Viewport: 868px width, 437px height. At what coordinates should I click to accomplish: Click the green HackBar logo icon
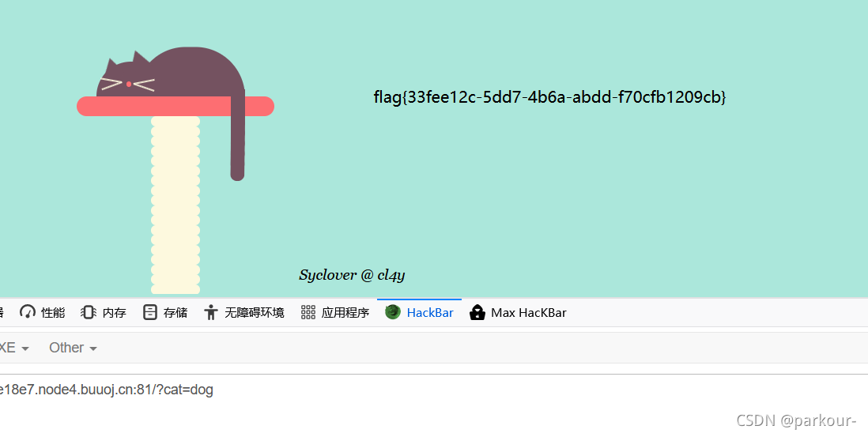click(392, 312)
